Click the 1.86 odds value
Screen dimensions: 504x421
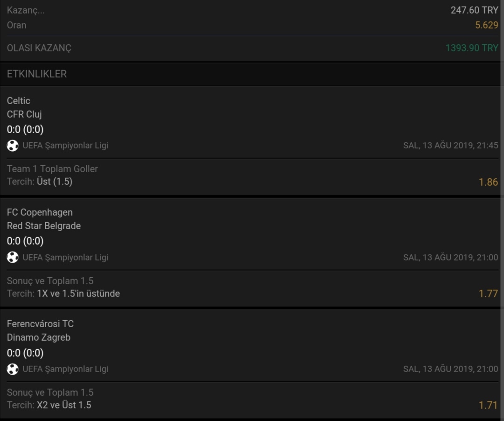pos(488,182)
